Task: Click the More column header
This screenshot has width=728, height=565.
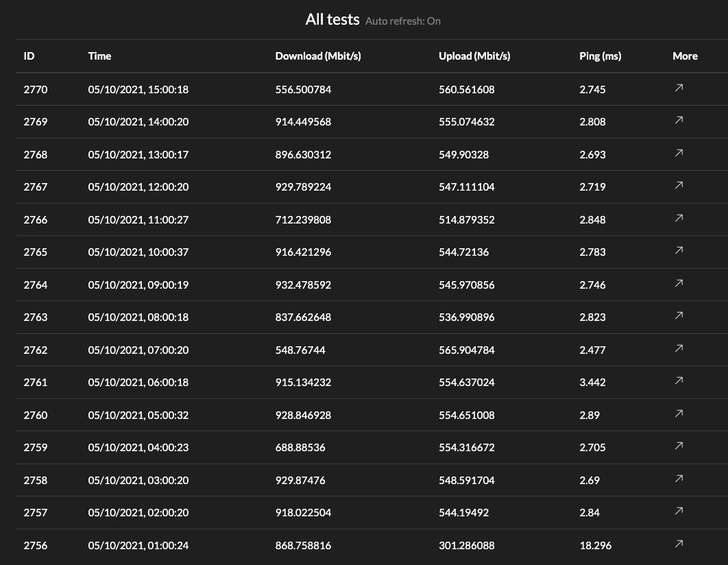Action: click(x=685, y=56)
